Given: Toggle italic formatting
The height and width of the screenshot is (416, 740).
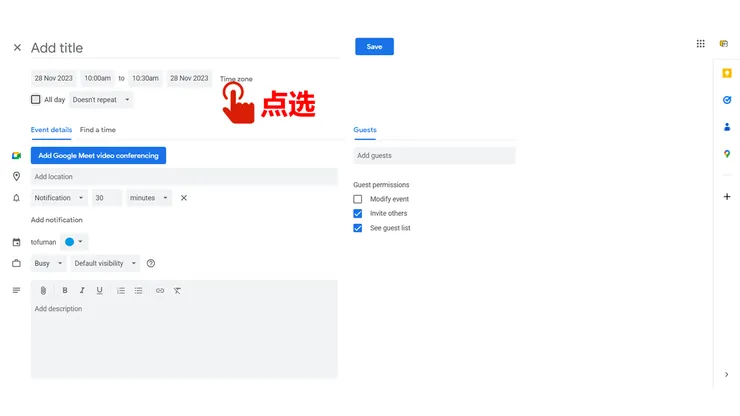Looking at the screenshot, I should 82,291.
